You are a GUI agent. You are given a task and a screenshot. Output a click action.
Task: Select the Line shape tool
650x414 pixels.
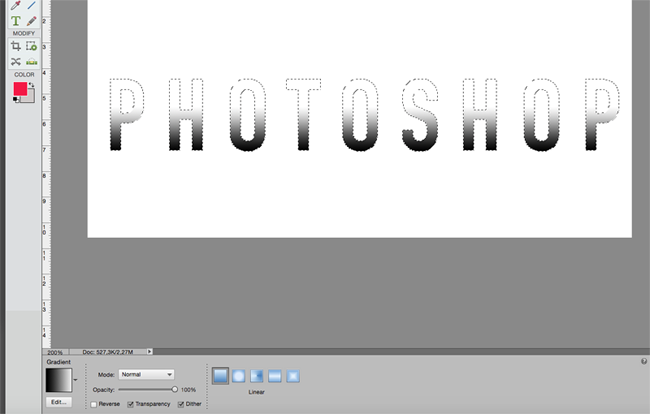point(32,5)
